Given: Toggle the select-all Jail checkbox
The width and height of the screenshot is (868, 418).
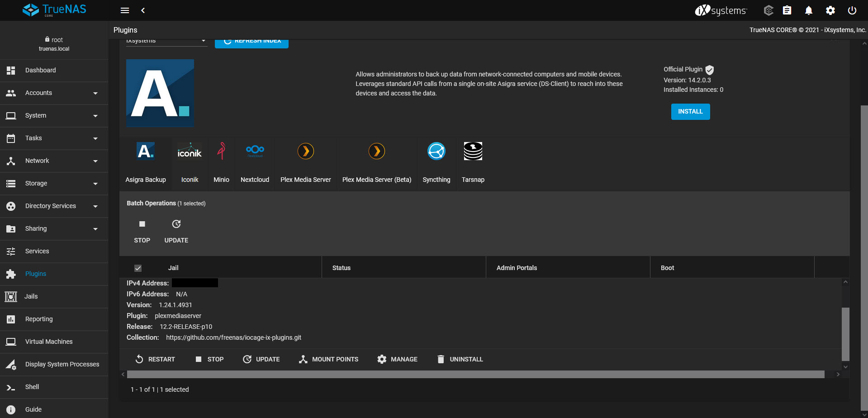Looking at the screenshot, I should (x=138, y=268).
